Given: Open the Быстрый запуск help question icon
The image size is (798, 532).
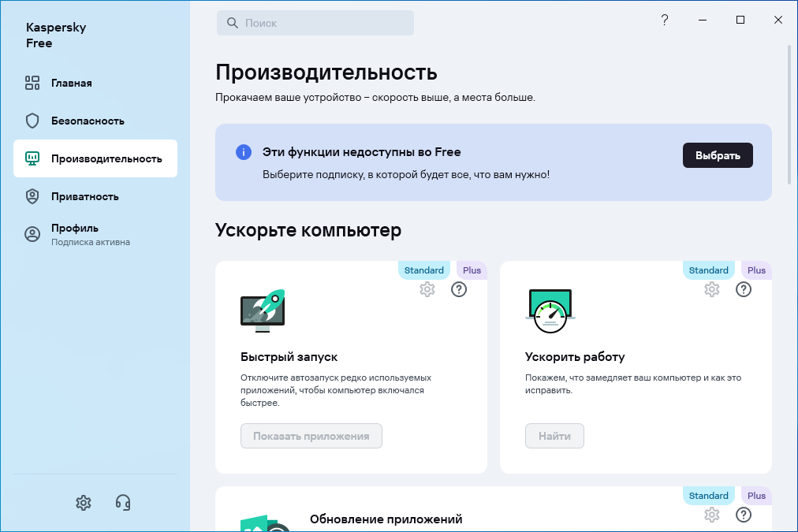Looking at the screenshot, I should click(459, 289).
